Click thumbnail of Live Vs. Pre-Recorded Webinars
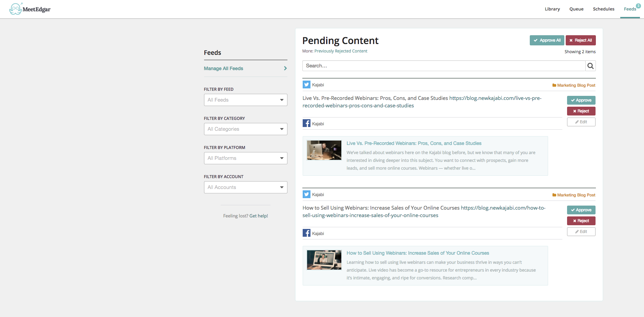This screenshot has height=317, width=644. coord(324,150)
